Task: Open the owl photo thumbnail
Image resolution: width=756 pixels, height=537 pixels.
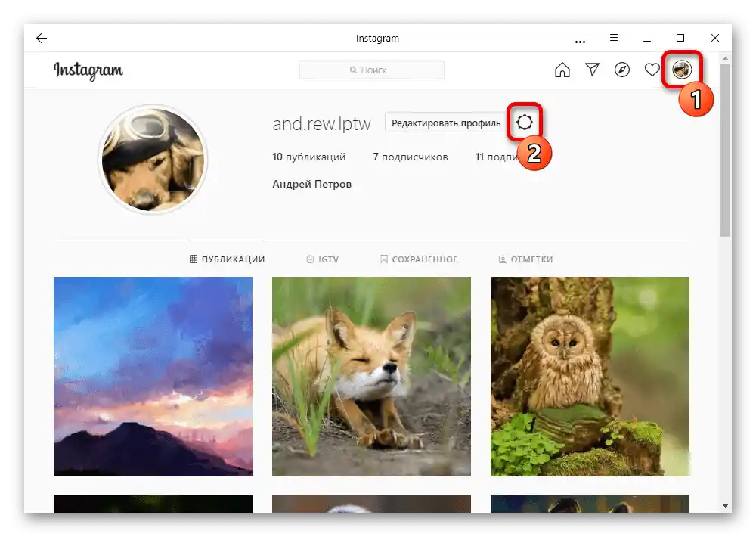Action: [590, 376]
